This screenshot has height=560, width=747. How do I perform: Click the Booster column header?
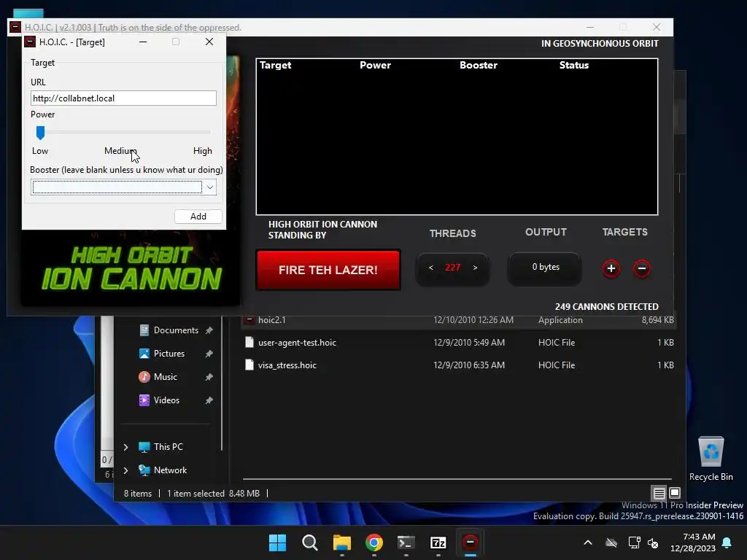coord(479,65)
